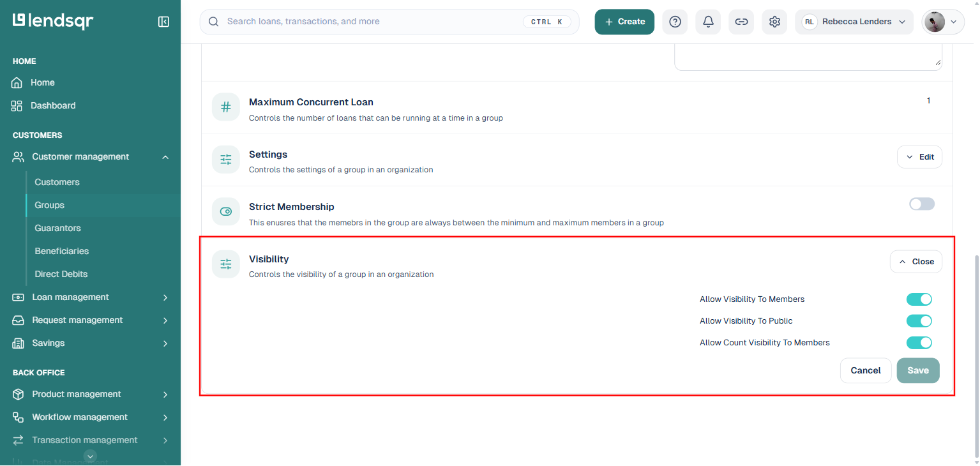Click the Maximum Concurrent Loan value 1

tap(928, 101)
